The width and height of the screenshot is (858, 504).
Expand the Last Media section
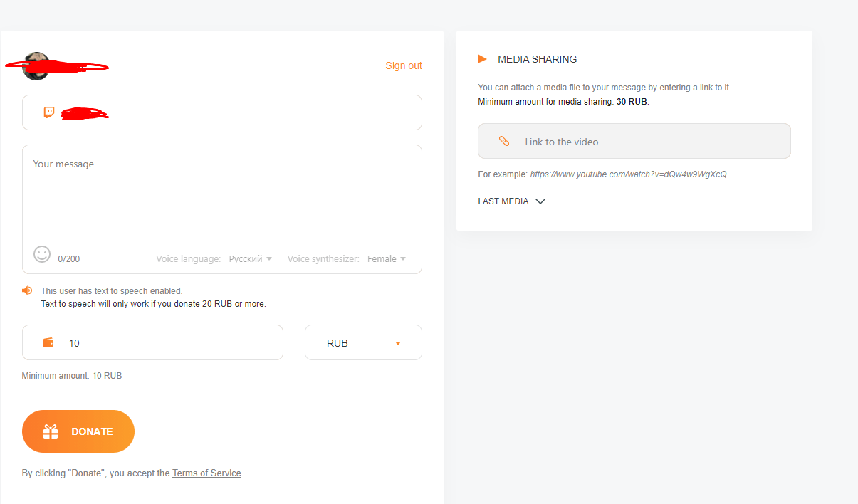511,201
